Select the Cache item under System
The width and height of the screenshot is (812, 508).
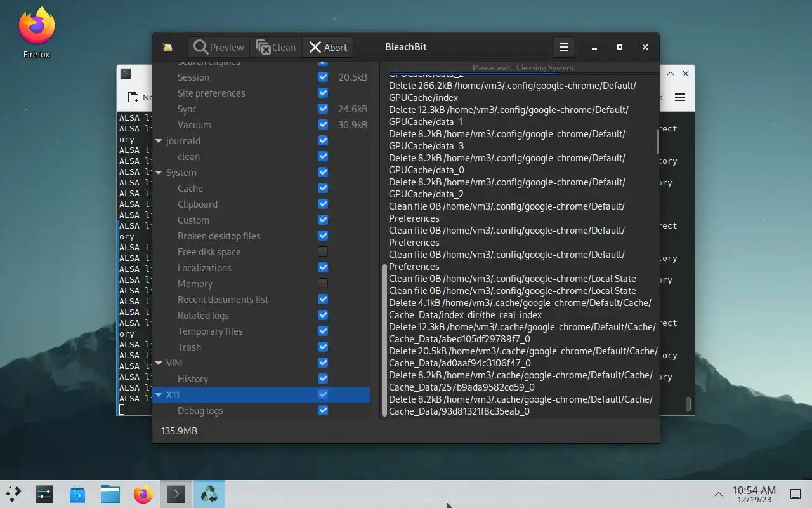point(190,188)
